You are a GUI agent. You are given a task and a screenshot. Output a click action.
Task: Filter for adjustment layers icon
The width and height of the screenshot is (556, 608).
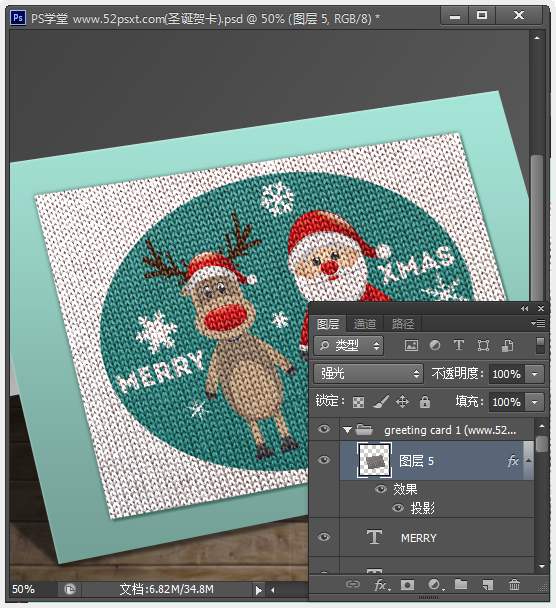[x=435, y=345]
